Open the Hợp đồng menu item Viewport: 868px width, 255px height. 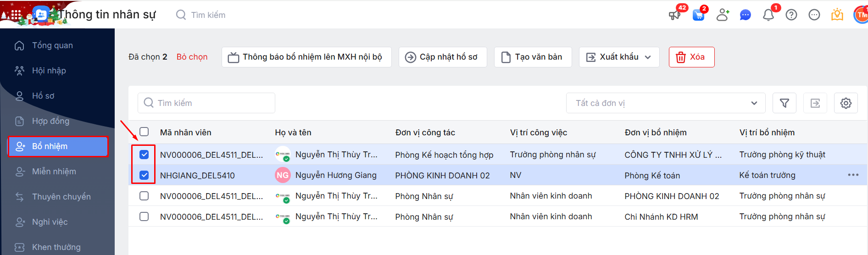click(50, 121)
